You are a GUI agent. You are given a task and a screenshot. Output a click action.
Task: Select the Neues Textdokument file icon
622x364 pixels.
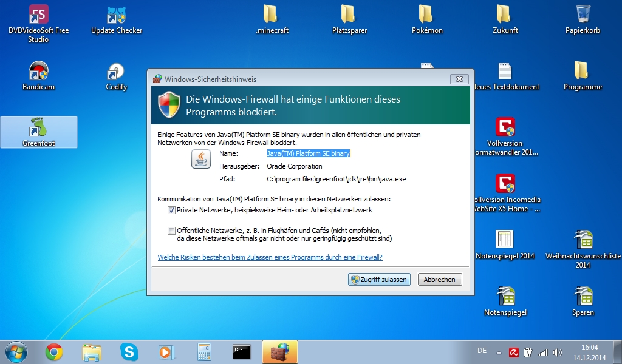506,76
